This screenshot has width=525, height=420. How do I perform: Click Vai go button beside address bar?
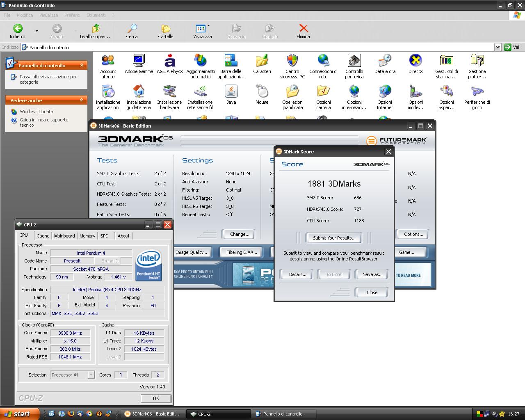coord(513,47)
